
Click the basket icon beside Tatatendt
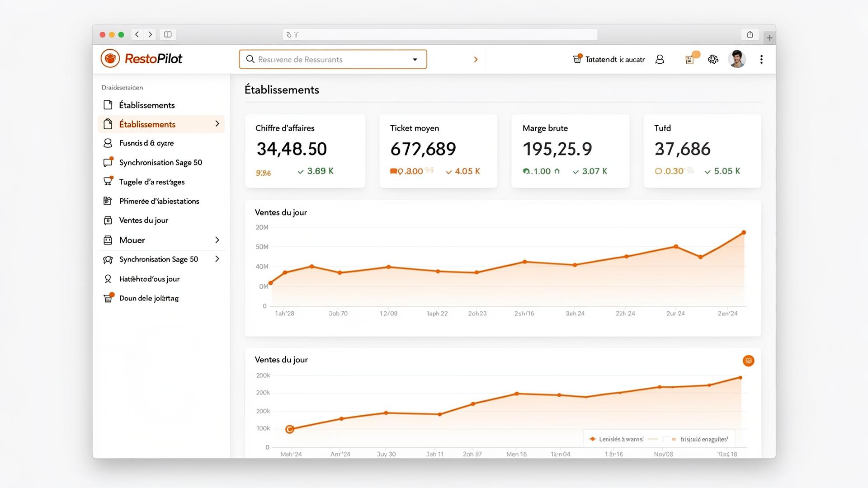pos(577,59)
